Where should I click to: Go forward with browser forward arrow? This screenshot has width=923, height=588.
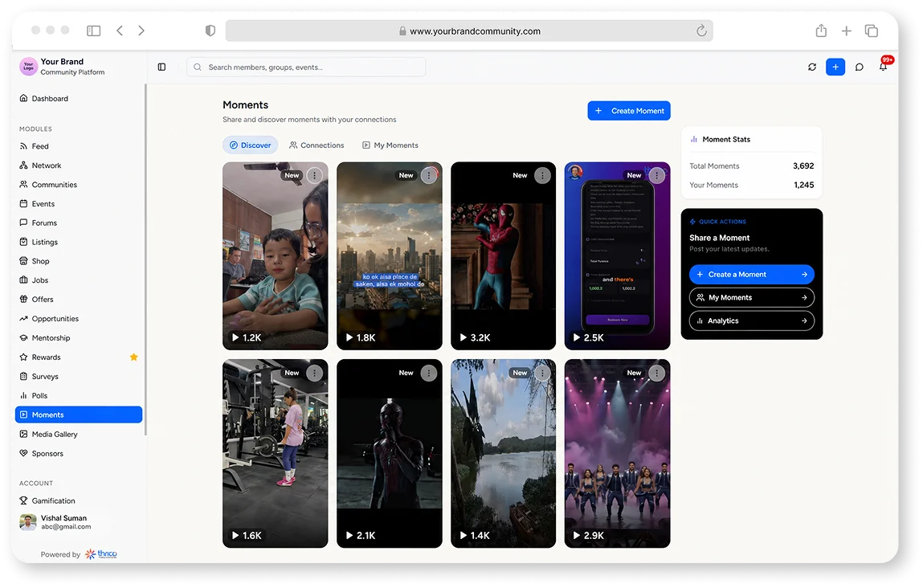[x=141, y=31]
